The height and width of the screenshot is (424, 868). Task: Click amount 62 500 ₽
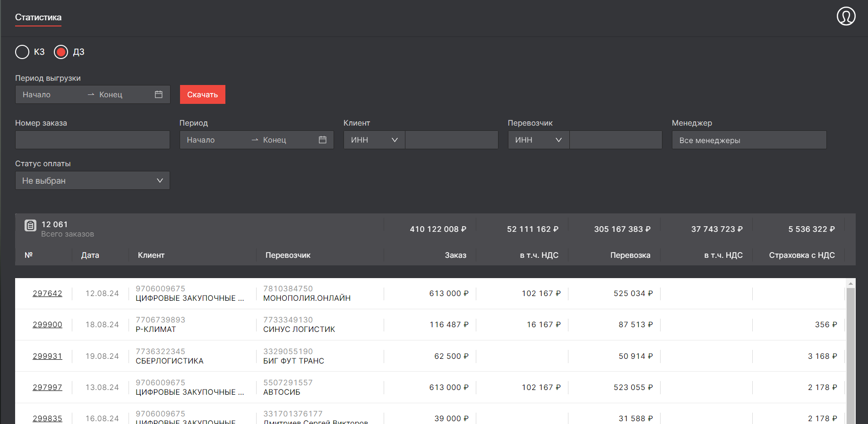(451, 356)
